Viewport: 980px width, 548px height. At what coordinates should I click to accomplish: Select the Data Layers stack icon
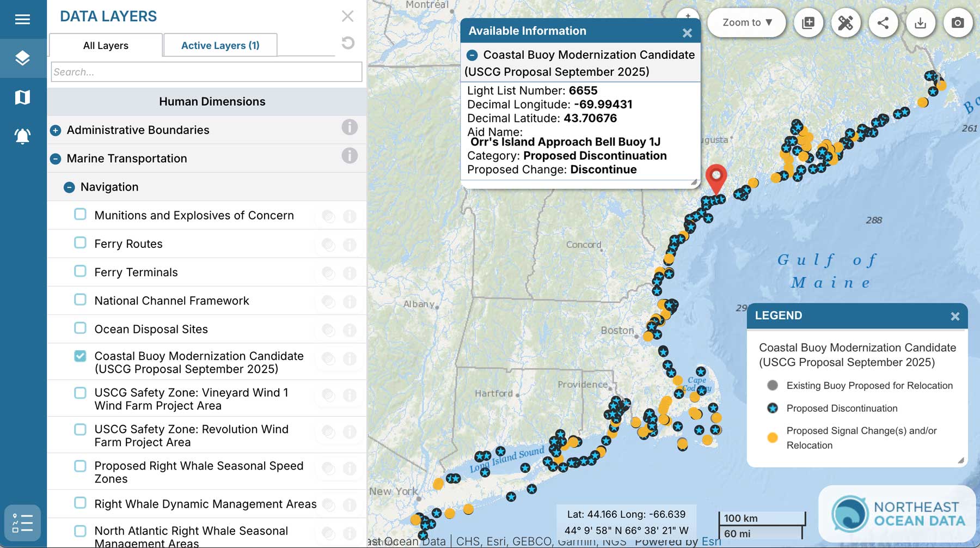tap(22, 58)
